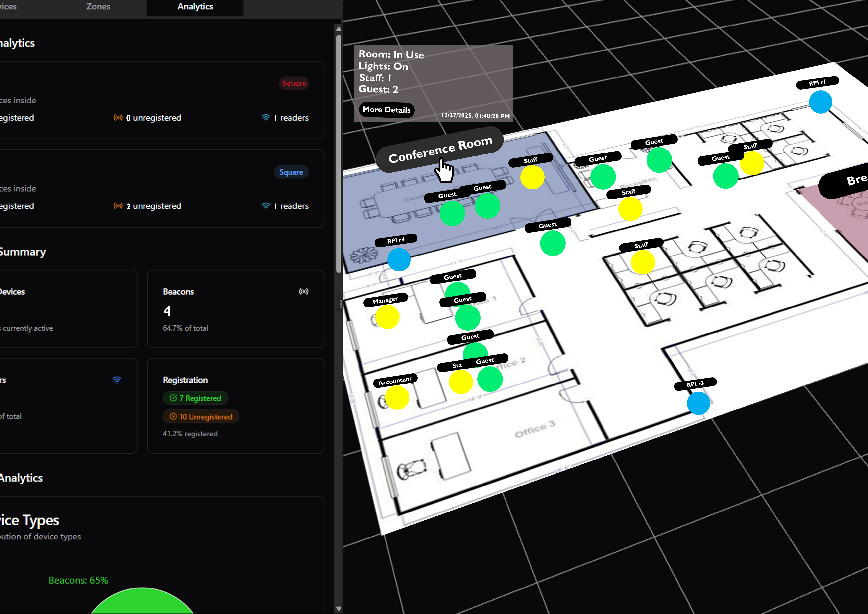Click beacon icon next to 0 unregistered
Image resolution: width=868 pixels, height=614 pixels.
[x=118, y=118]
